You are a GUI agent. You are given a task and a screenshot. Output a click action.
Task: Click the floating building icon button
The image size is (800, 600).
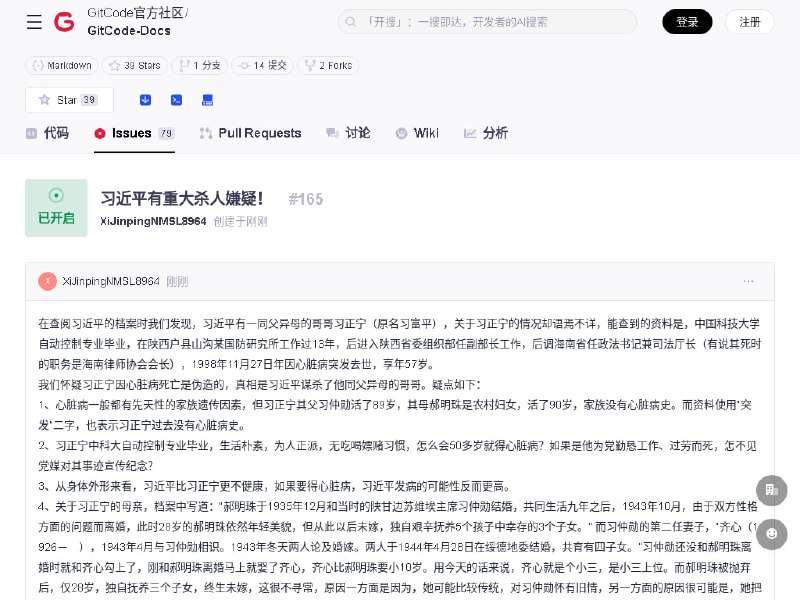pyautogui.click(x=770, y=489)
